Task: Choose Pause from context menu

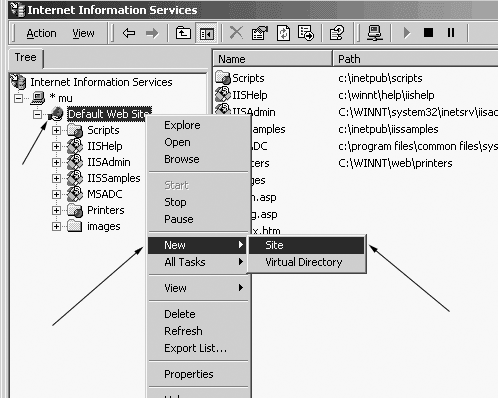Action: click(199, 219)
